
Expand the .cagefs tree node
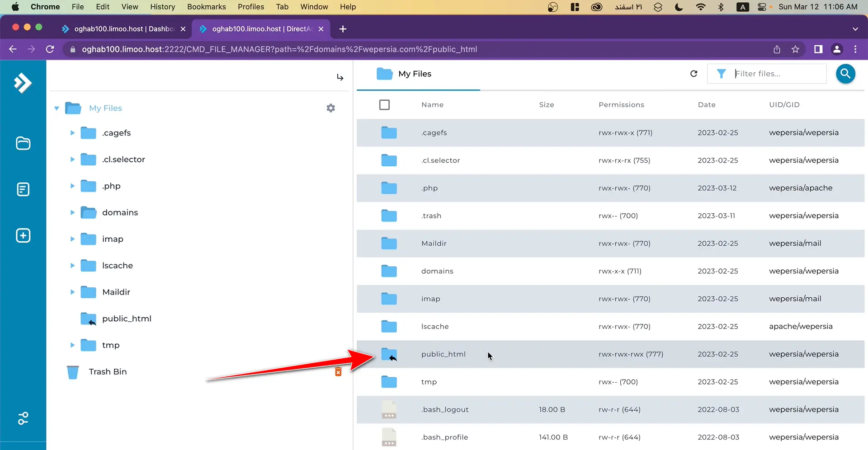coord(72,133)
